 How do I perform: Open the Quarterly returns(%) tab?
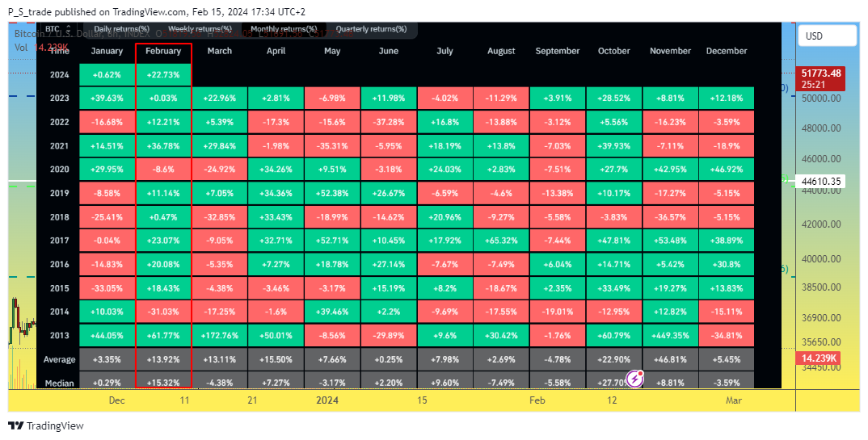click(371, 29)
